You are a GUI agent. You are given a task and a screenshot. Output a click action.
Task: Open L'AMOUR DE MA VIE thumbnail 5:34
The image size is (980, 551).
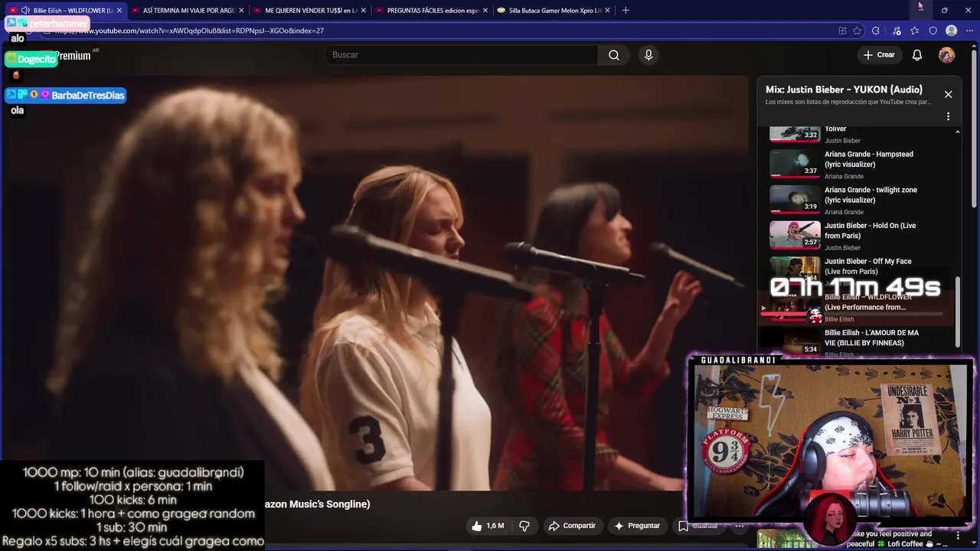[795, 342]
